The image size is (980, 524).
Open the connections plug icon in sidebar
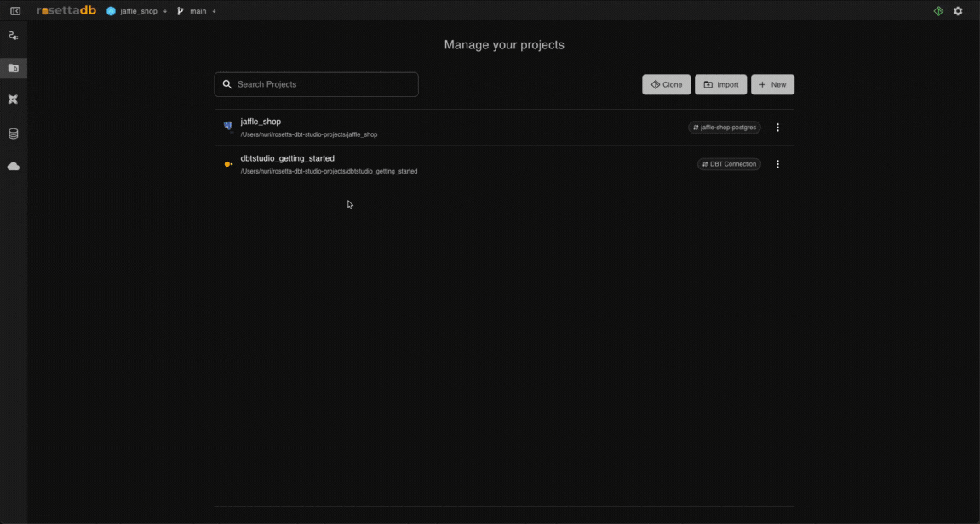tap(13, 36)
